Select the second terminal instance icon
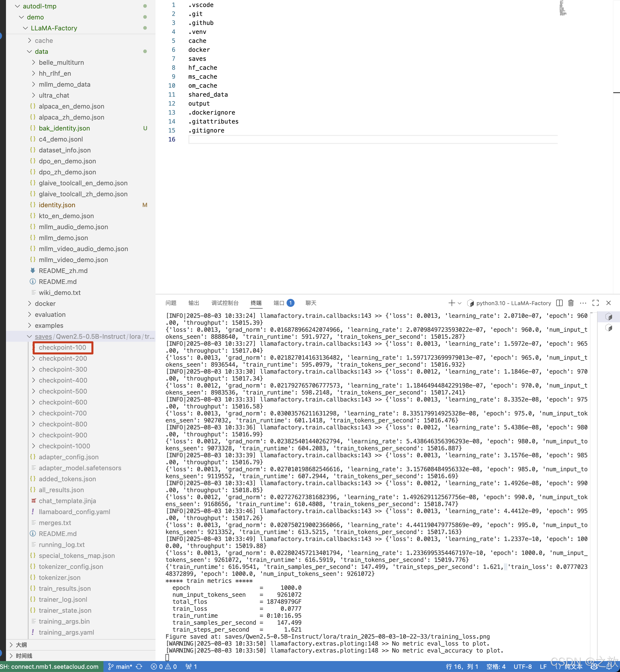This screenshot has width=620, height=672. tap(609, 328)
